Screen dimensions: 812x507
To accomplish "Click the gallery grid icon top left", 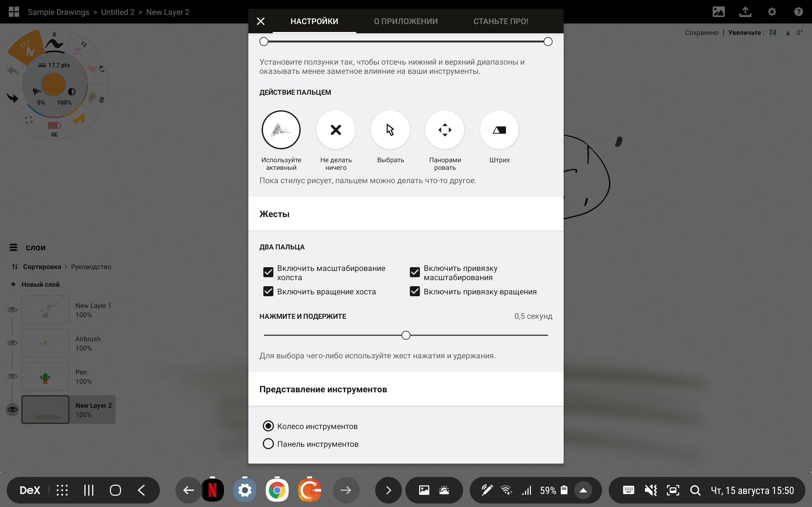I will pos(14,12).
